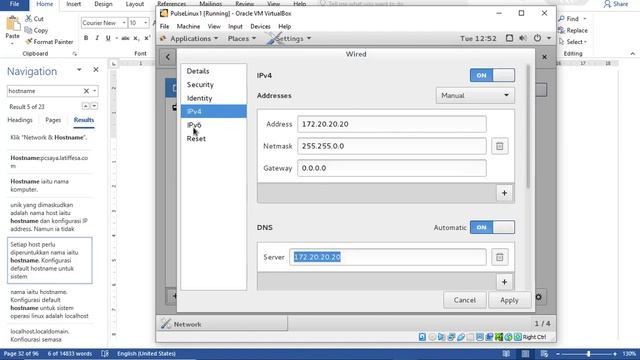This screenshot has height=360, width=640.
Task: Close the Word Navigation pane
Action: [x=96, y=70]
